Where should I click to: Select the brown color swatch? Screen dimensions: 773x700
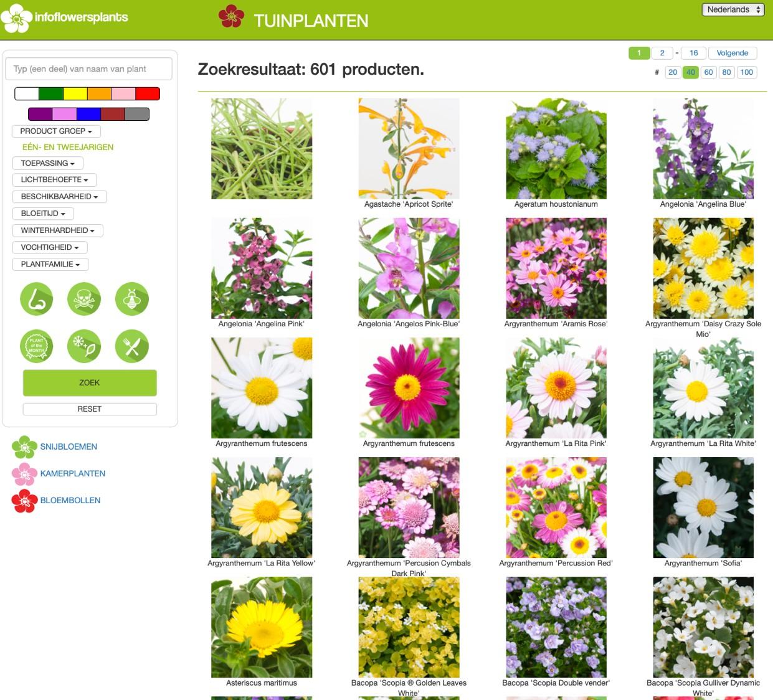[113, 114]
